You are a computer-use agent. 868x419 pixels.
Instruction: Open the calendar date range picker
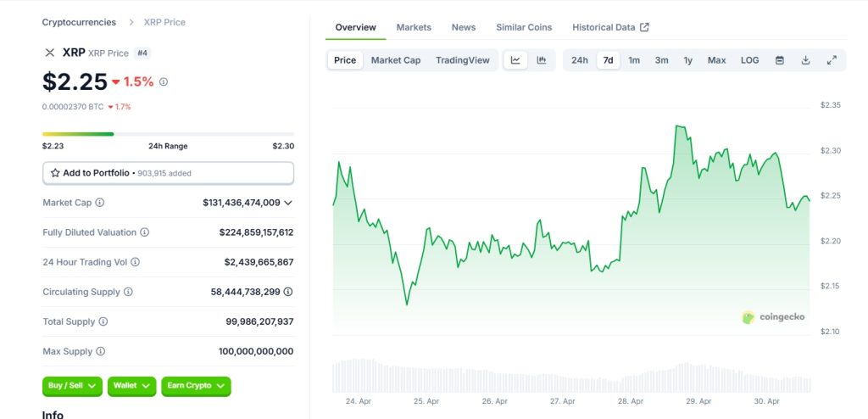780,60
